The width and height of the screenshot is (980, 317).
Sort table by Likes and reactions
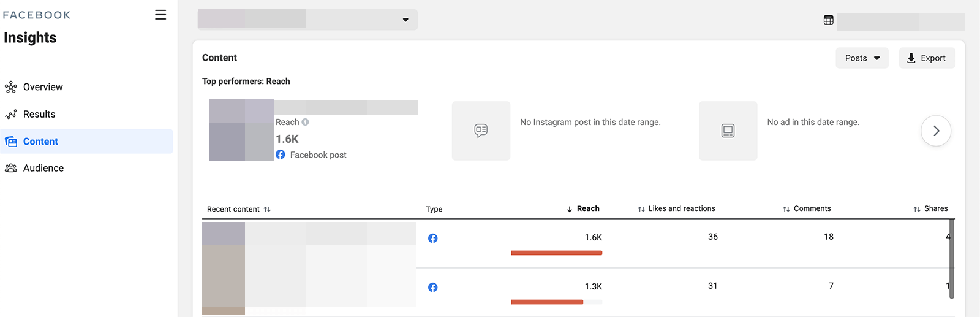(x=676, y=209)
